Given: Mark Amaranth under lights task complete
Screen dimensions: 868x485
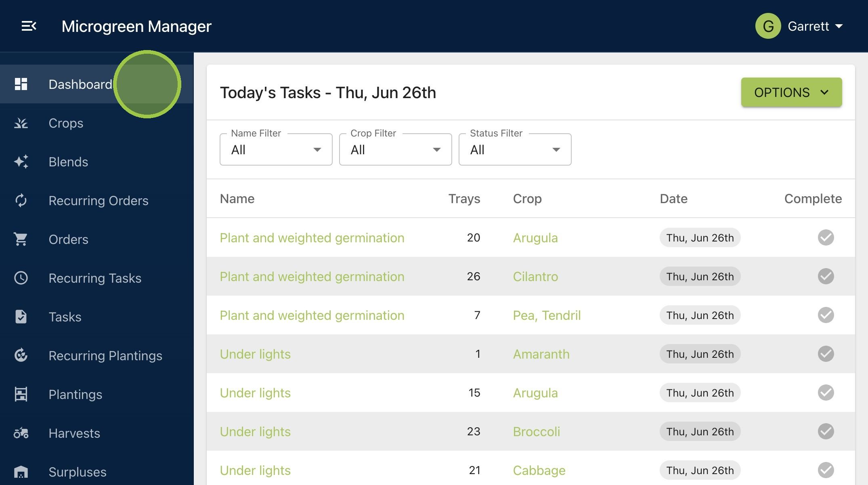Looking at the screenshot, I should click(x=826, y=354).
